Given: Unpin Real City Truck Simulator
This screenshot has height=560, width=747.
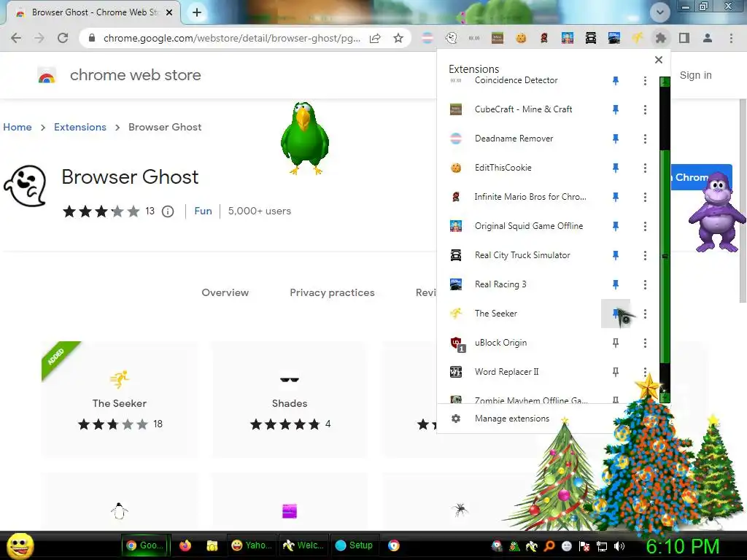Looking at the screenshot, I should (616, 255).
